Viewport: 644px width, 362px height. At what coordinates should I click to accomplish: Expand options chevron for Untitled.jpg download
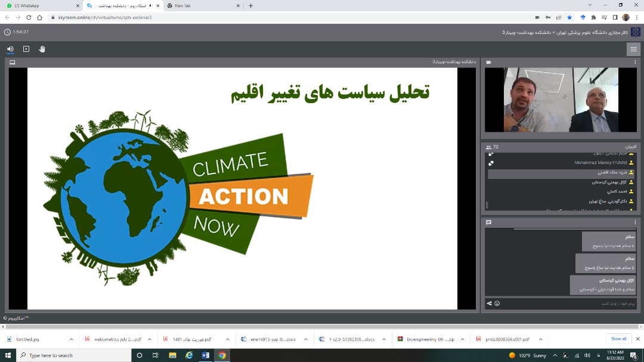pos(71,339)
